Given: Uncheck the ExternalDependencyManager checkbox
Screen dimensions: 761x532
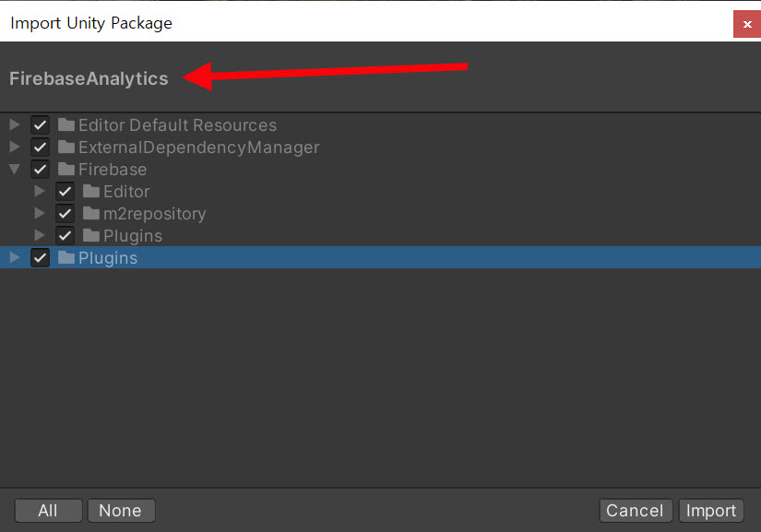Looking at the screenshot, I should pyautogui.click(x=40, y=147).
